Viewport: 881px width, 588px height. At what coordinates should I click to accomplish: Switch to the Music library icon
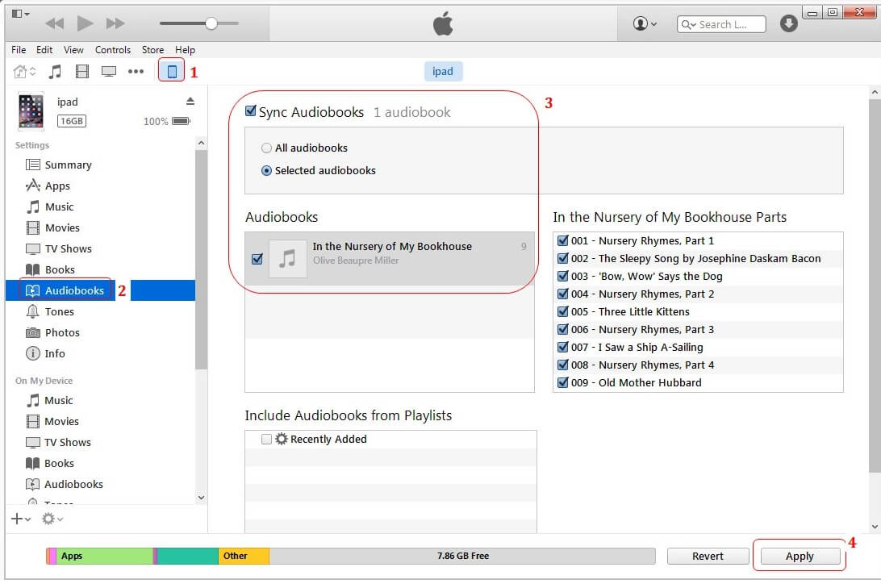click(x=55, y=71)
